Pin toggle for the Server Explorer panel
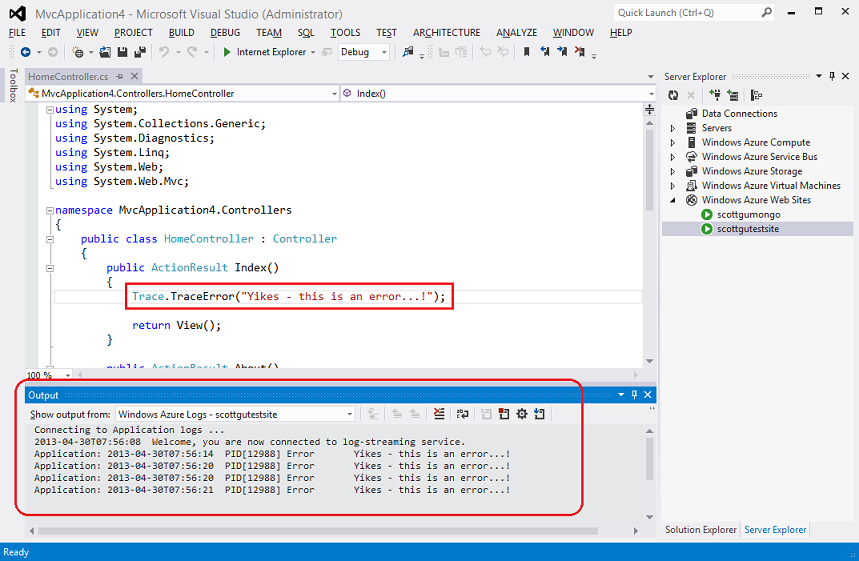This screenshot has height=561, width=859. [832, 76]
